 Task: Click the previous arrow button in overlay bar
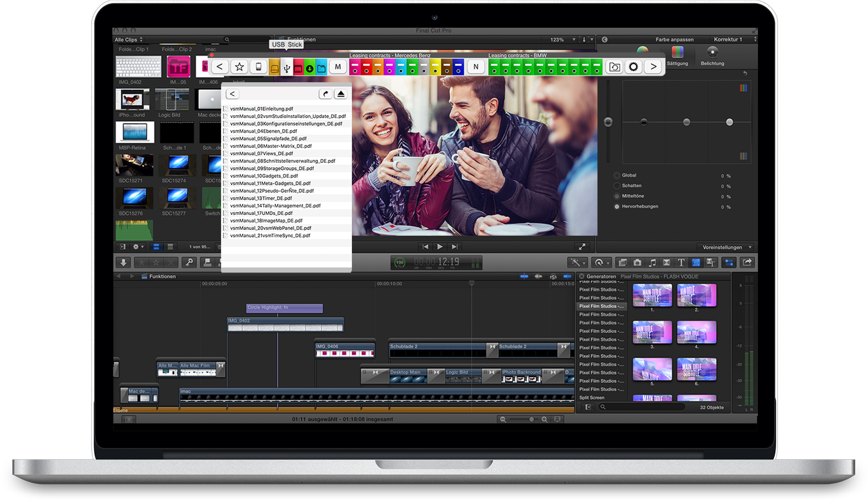pyautogui.click(x=220, y=67)
